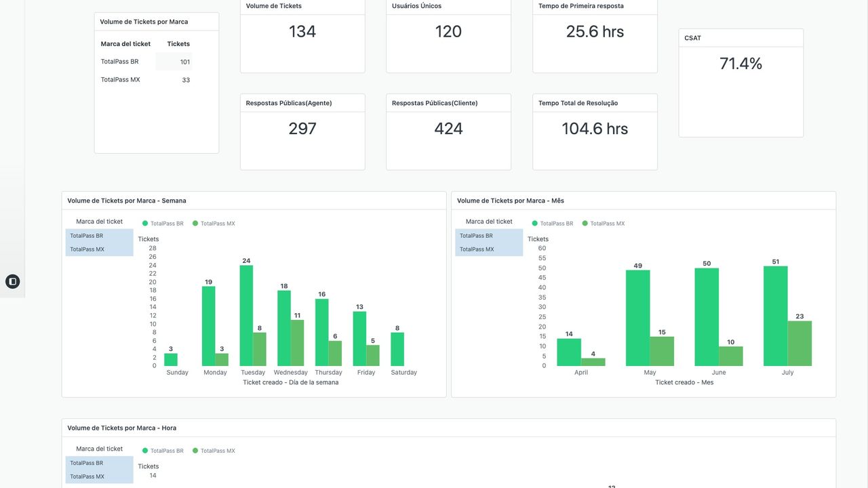This screenshot has height=488, width=868.
Task: Select TotalPass BR filter in Hora chart
Action: point(100,463)
